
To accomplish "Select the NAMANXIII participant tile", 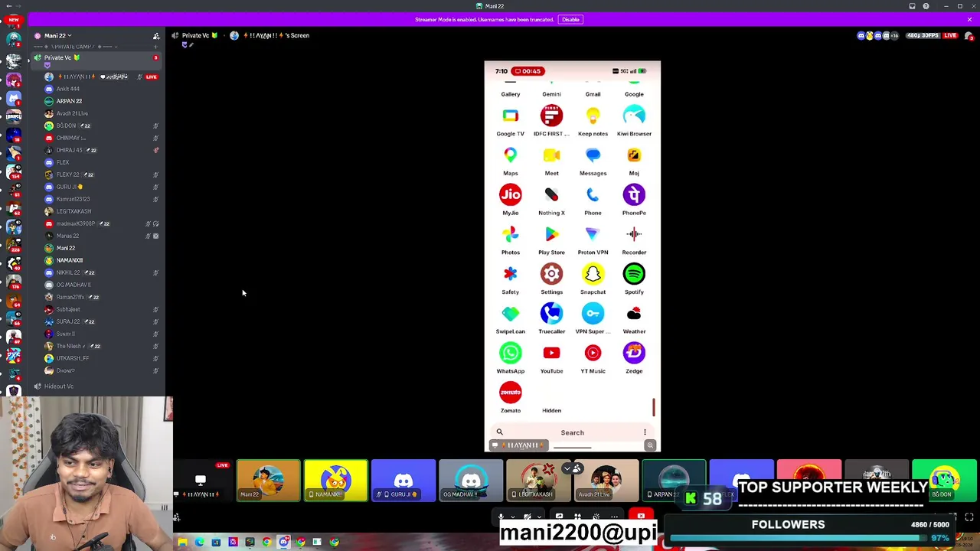I will pos(335,480).
